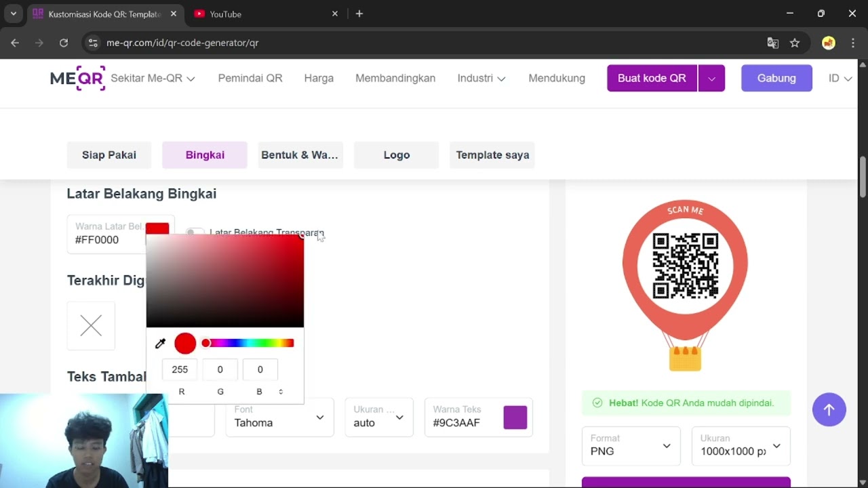This screenshot has height=488, width=868.
Task: Bookmark this page with the star icon
Action: pos(795,43)
